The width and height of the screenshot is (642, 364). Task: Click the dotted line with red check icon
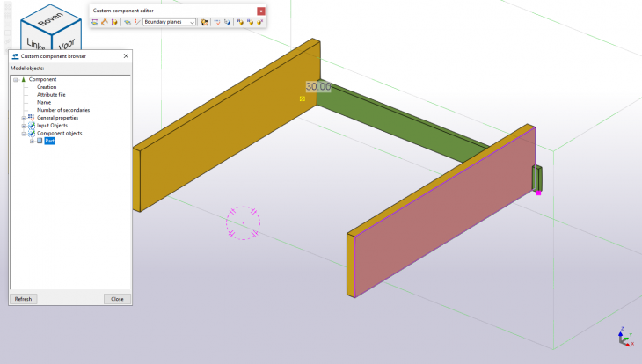tap(217, 22)
